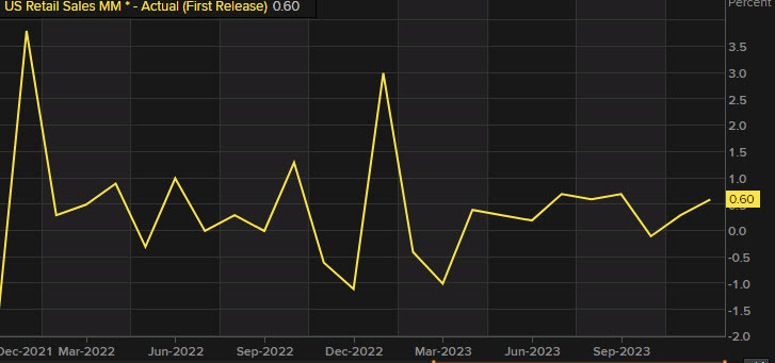
Task: Click the Sep-2022 date axis label
Action: (264, 352)
